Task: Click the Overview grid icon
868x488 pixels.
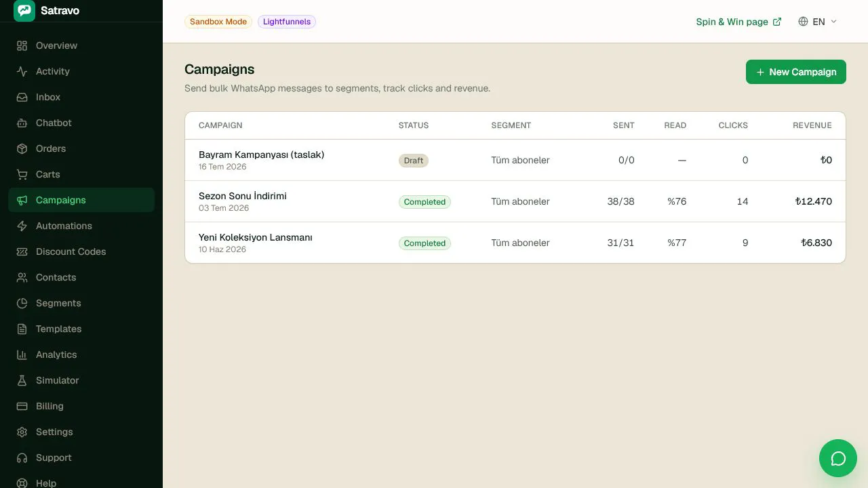Action: pos(22,45)
